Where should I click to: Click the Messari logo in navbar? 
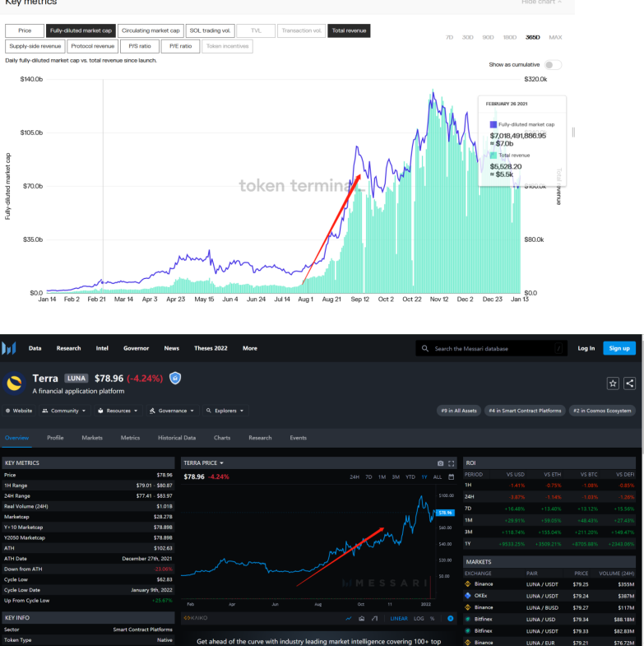[x=9, y=348]
